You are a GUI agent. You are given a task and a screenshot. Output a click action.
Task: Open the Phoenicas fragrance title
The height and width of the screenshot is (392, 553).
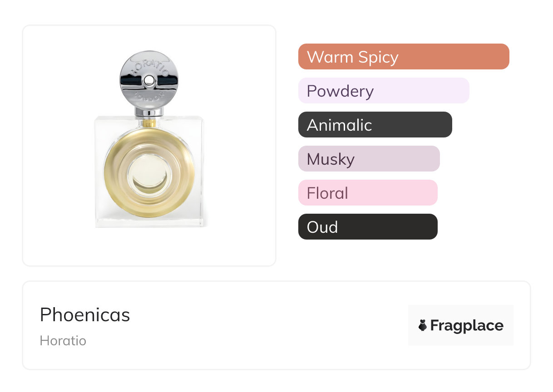tap(85, 315)
